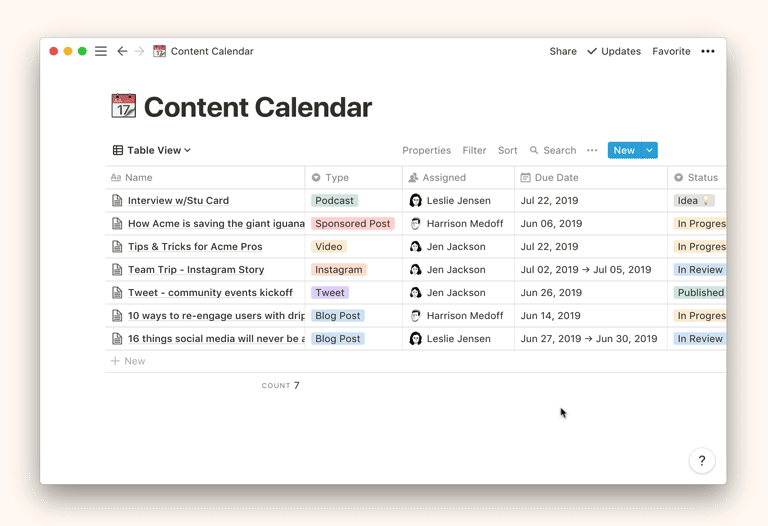Toggle Favorite for this page
The width and height of the screenshot is (768, 526).
(x=671, y=51)
